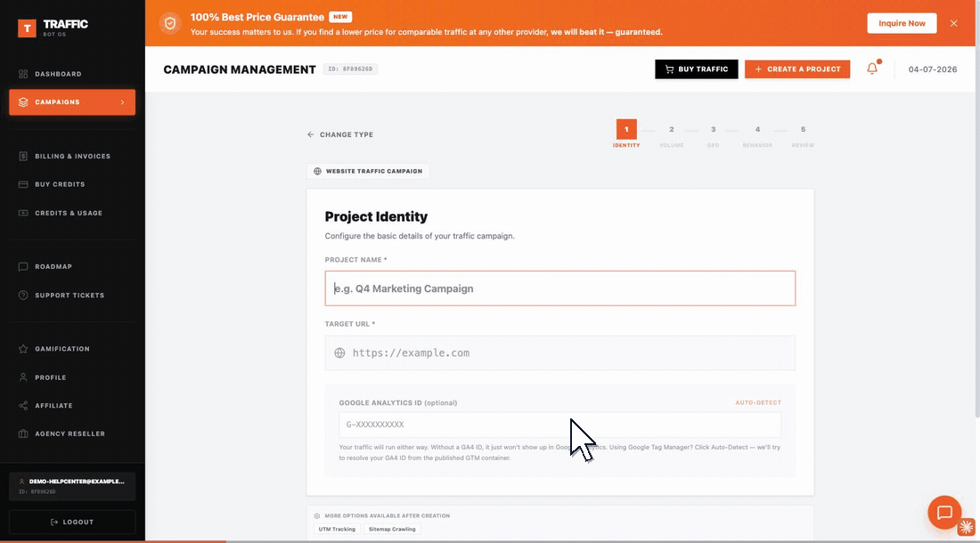Focus the Target URL input field
980x543 pixels.
point(560,353)
